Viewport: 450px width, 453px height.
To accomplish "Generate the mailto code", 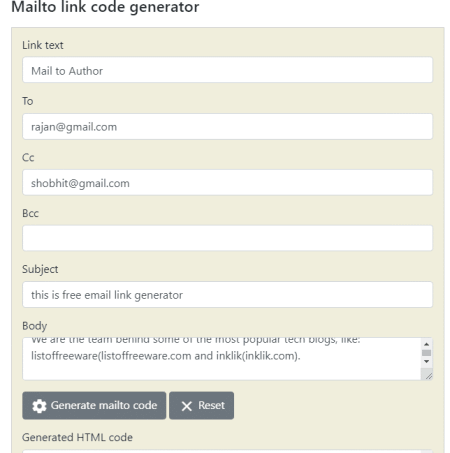I will tap(94, 405).
